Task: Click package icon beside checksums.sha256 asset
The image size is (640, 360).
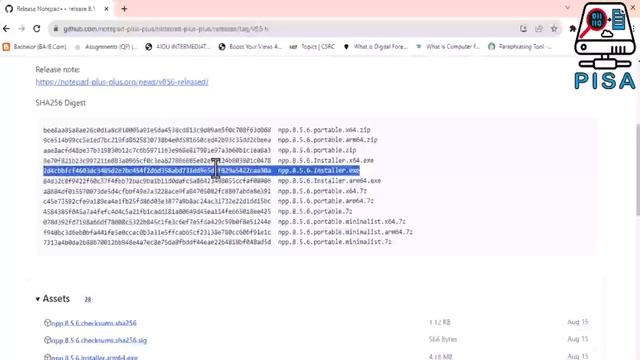Action: [x=47, y=323]
